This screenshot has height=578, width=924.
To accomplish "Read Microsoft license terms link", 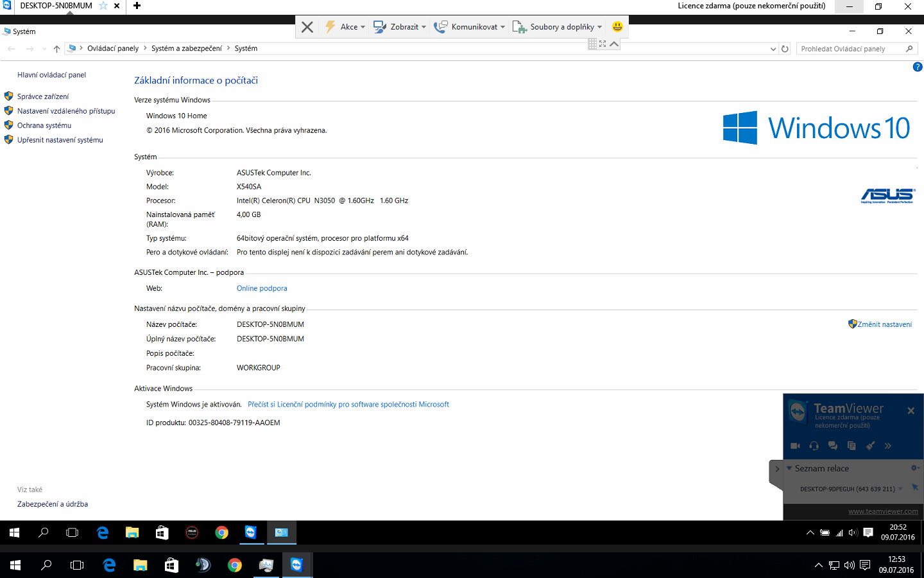I will [x=348, y=405].
